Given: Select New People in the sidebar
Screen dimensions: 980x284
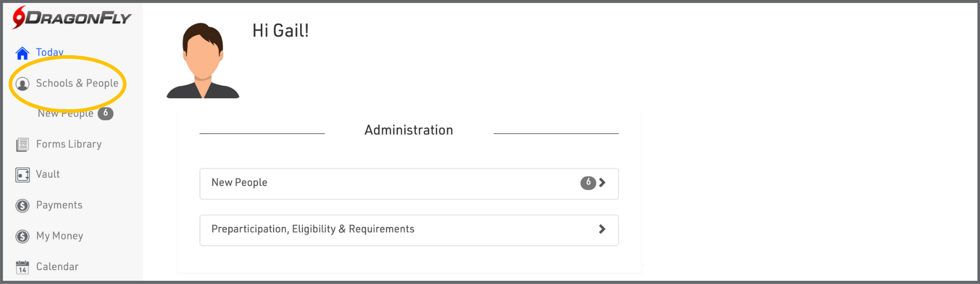Looking at the screenshot, I should [65, 113].
